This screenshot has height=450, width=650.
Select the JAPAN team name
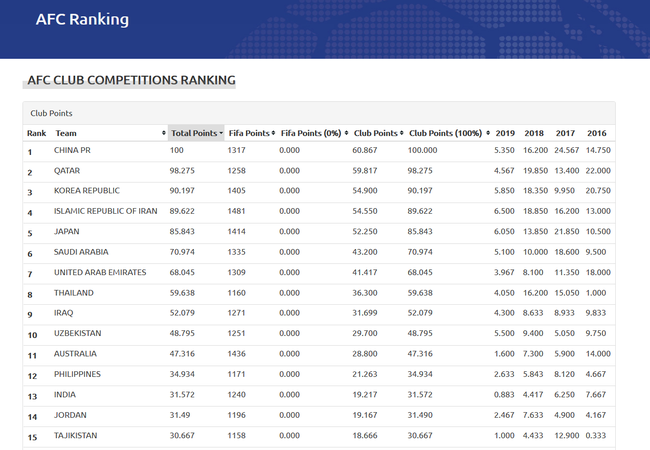(66, 231)
